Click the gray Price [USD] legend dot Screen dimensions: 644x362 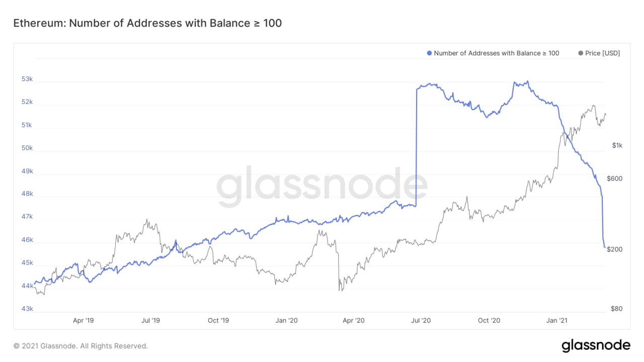pyautogui.click(x=581, y=53)
